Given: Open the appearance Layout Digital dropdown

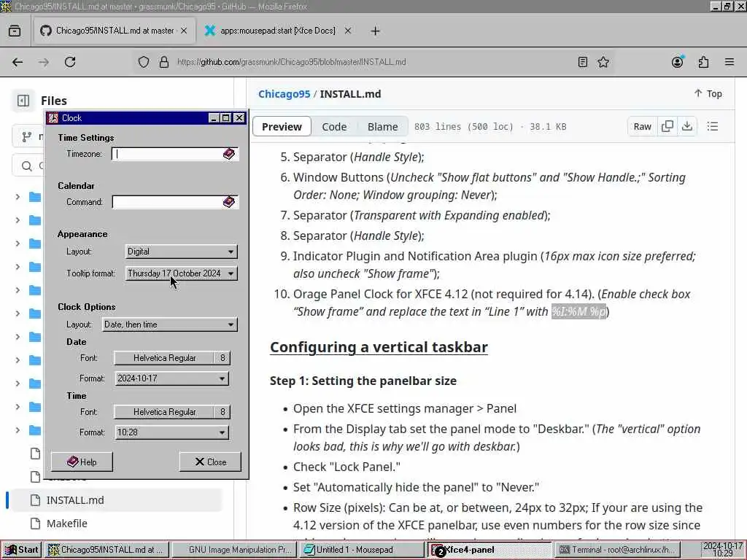Looking at the screenshot, I should coord(181,252).
